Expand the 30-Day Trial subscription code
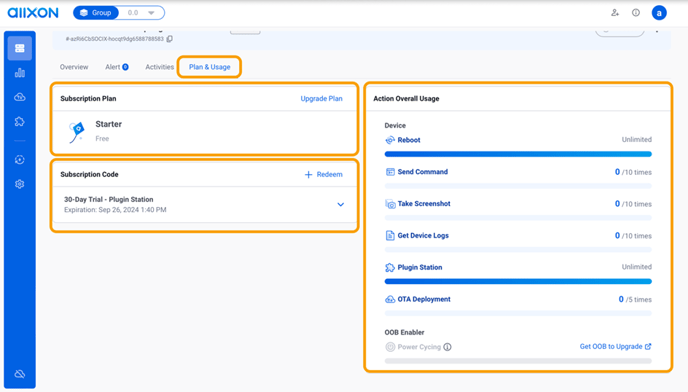 point(340,205)
